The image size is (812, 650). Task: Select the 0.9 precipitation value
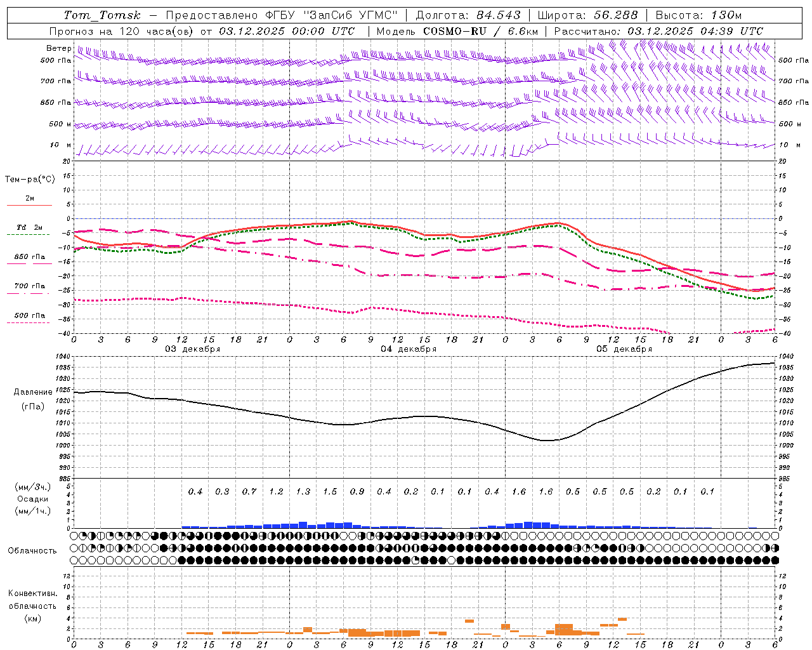click(357, 491)
